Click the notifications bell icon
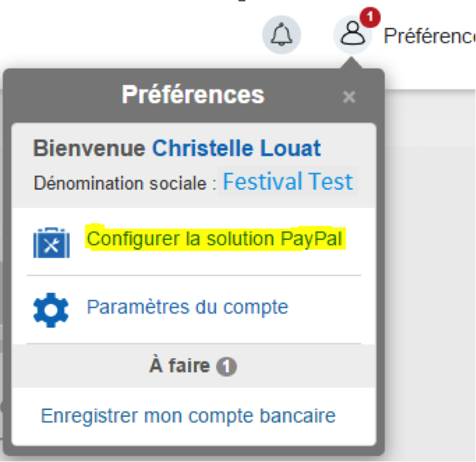Screen dimensions: 476x462 coord(281,33)
